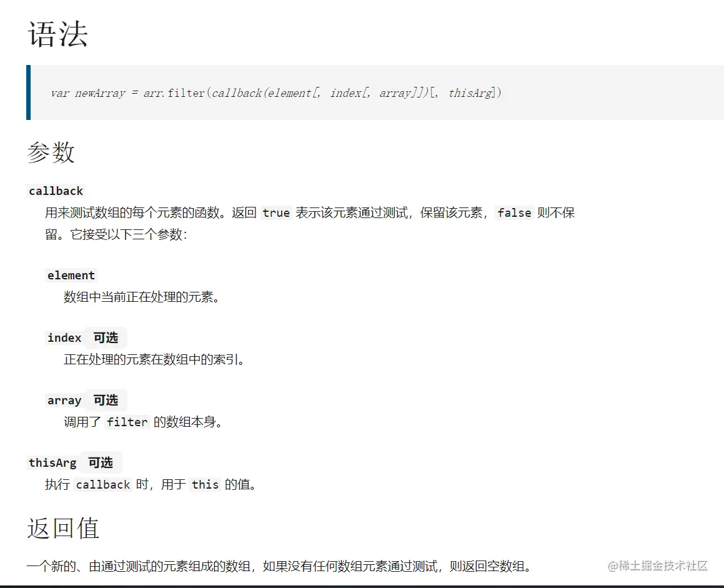The height and width of the screenshot is (588, 724).
Task: Click inline code callback in thisArg description
Action: [103, 484]
